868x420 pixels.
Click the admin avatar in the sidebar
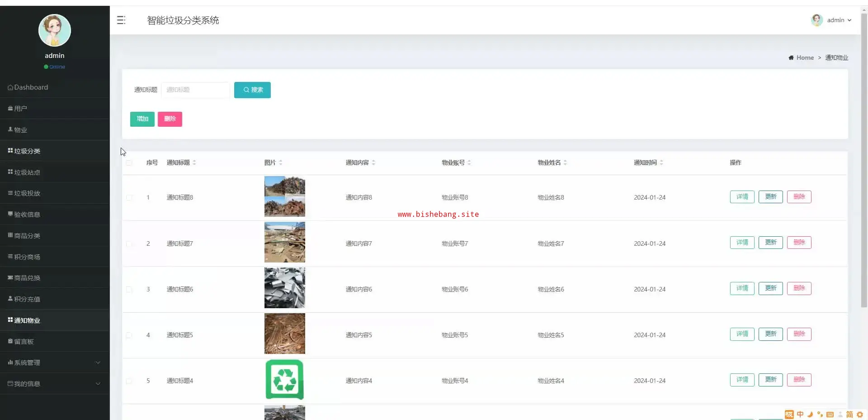55,30
